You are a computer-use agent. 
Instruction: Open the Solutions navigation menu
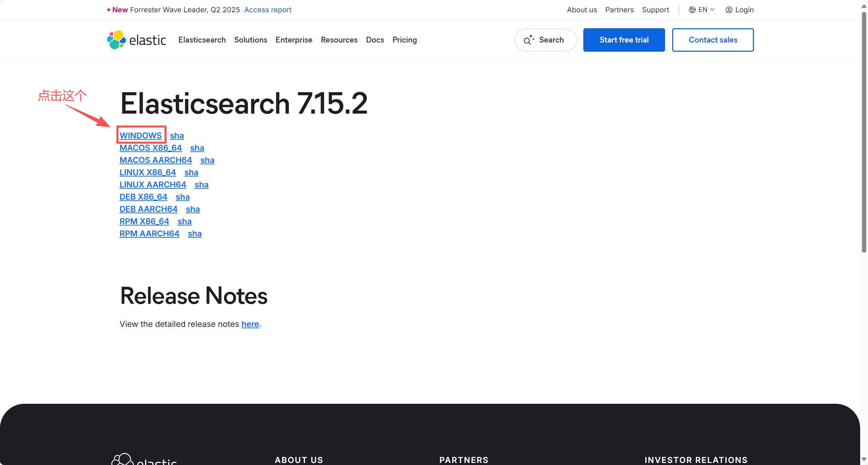251,40
